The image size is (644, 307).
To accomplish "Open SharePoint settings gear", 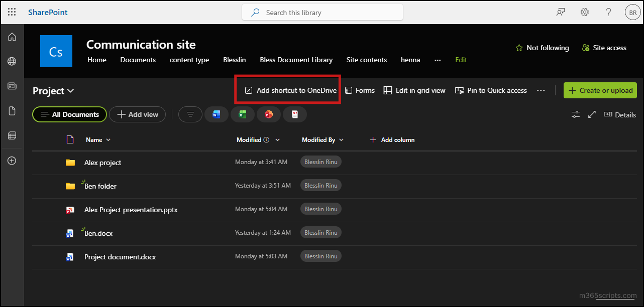I will coord(584,12).
